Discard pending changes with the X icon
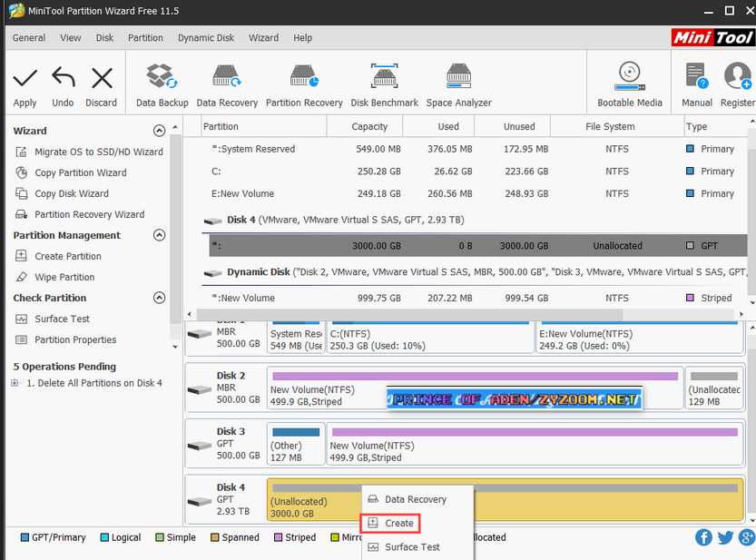756x560 pixels. [x=102, y=78]
